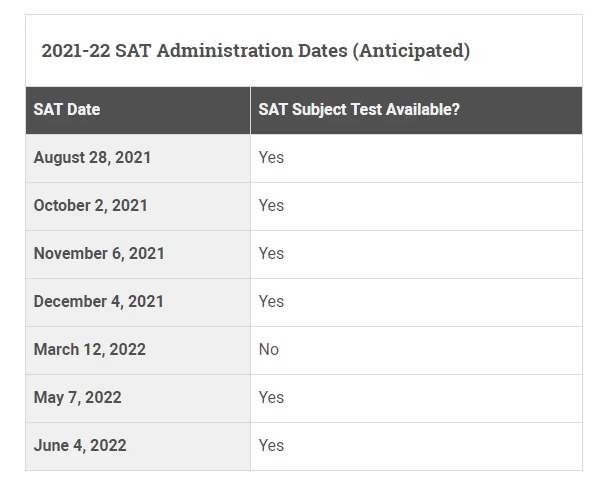
Task: Click 'Yes' in the October 2 row
Action: (x=271, y=205)
